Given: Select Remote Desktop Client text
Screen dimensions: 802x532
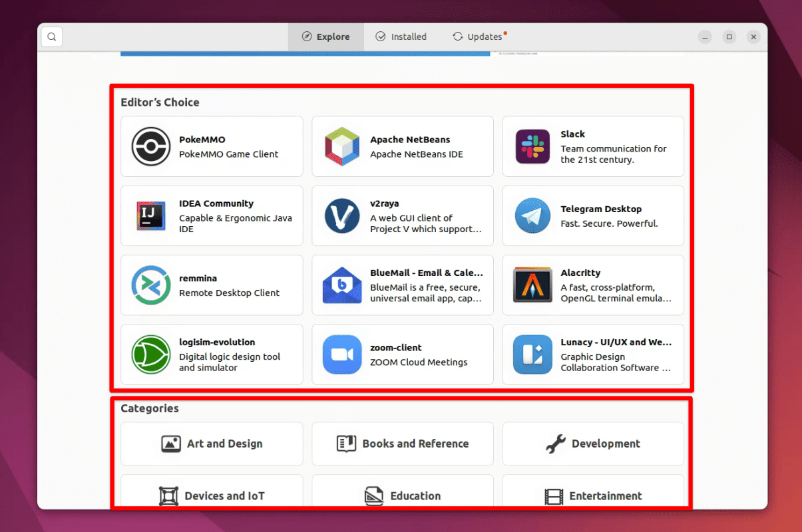Looking at the screenshot, I should point(230,293).
